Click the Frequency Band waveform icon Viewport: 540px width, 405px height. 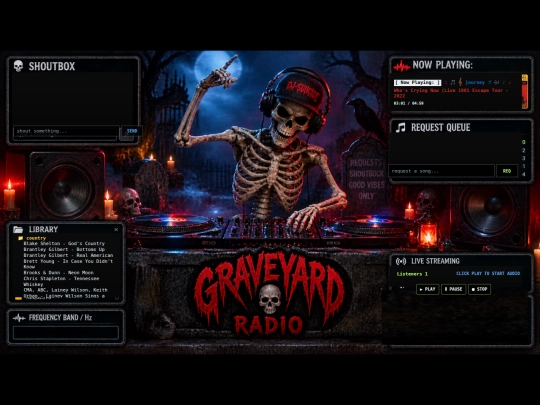[x=19, y=318]
